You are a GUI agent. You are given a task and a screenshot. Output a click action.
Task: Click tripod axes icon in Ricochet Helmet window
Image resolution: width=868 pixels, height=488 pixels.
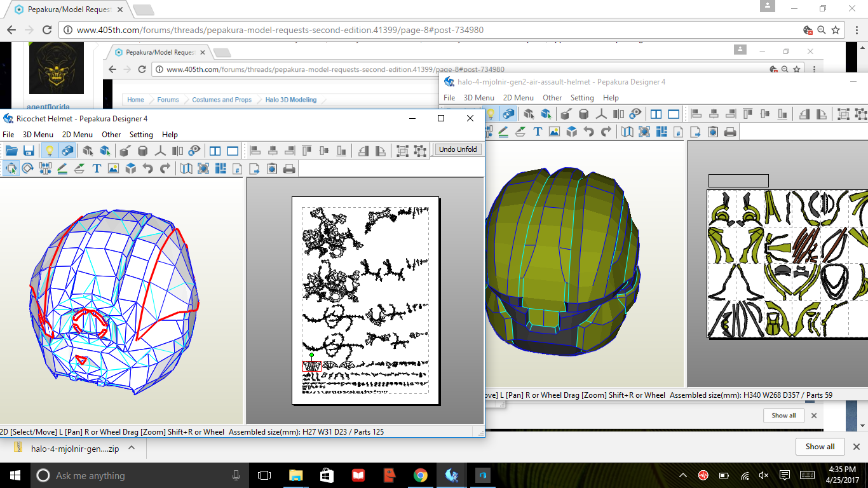click(x=161, y=151)
